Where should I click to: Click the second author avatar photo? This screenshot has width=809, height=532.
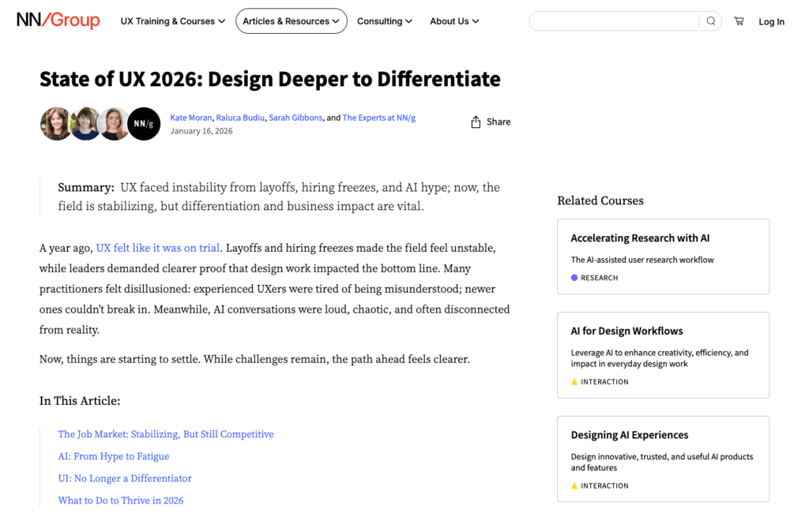pos(85,124)
